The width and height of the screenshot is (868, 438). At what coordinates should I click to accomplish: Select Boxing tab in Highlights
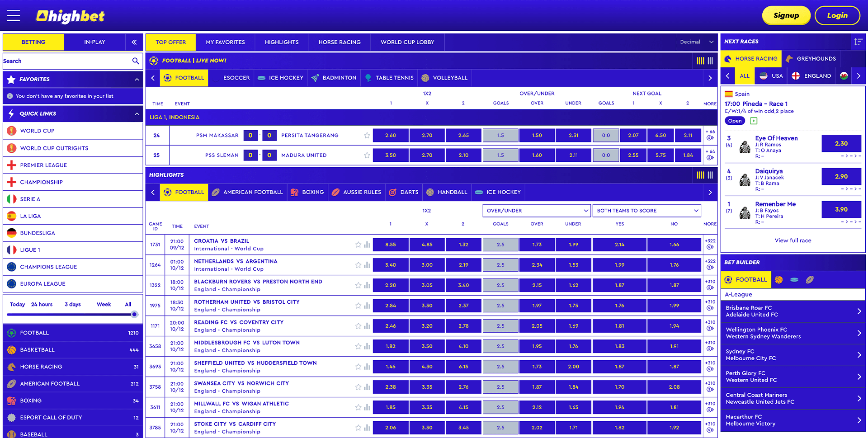pyautogui.click(x=307, y=192)
